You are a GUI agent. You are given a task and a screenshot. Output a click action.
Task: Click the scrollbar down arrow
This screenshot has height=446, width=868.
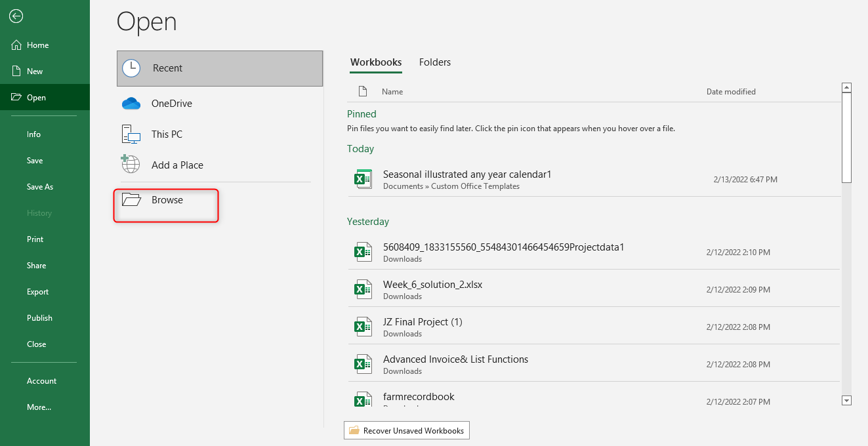click(x=846, y=400)
